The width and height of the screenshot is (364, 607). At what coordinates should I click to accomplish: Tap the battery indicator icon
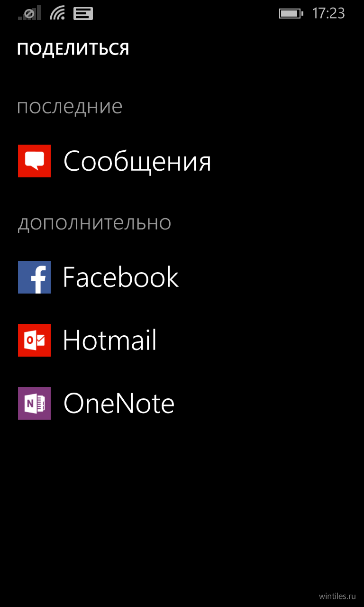pos(291,13)
